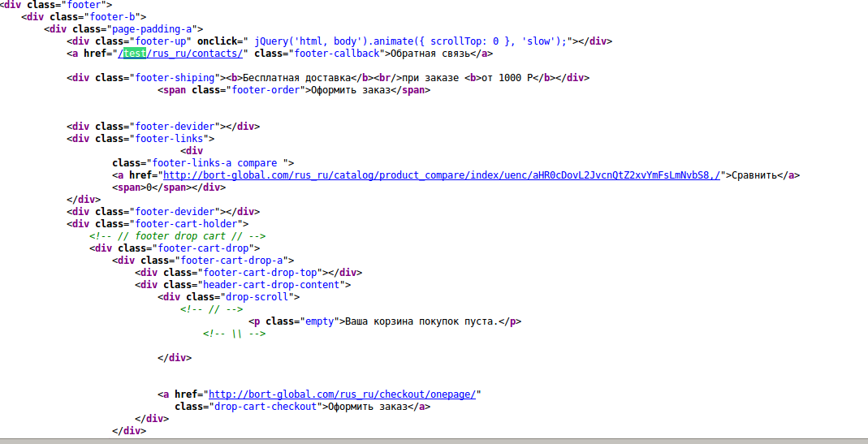Viewport: 868px width, 444px height.
Task: Click the 'footer-cart-drop-a' class value
Action: (231, 261)
